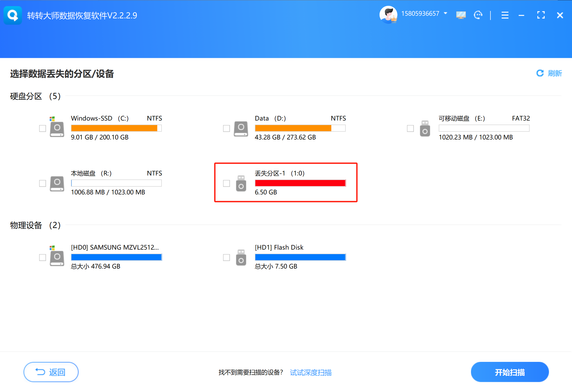
Task: Select the 本地磁盘 (R:) checkbox
Action: click(x=42, y=183)
